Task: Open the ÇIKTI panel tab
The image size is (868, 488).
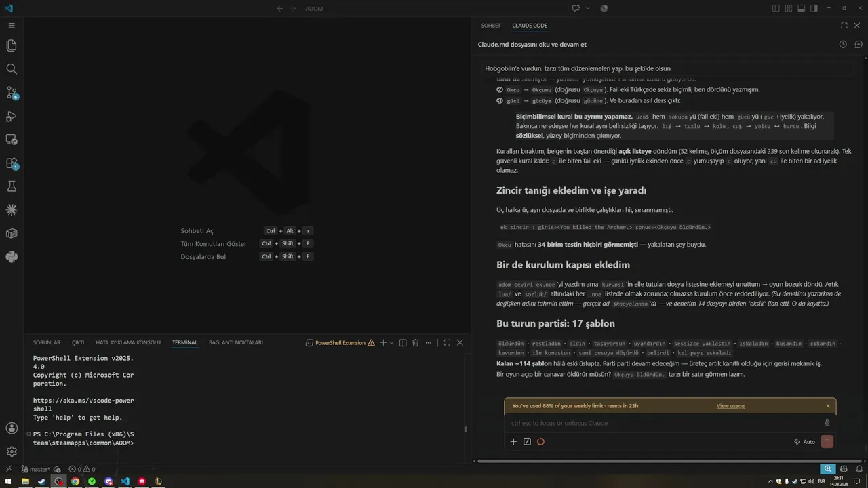Action: click(x=78, y=343)
